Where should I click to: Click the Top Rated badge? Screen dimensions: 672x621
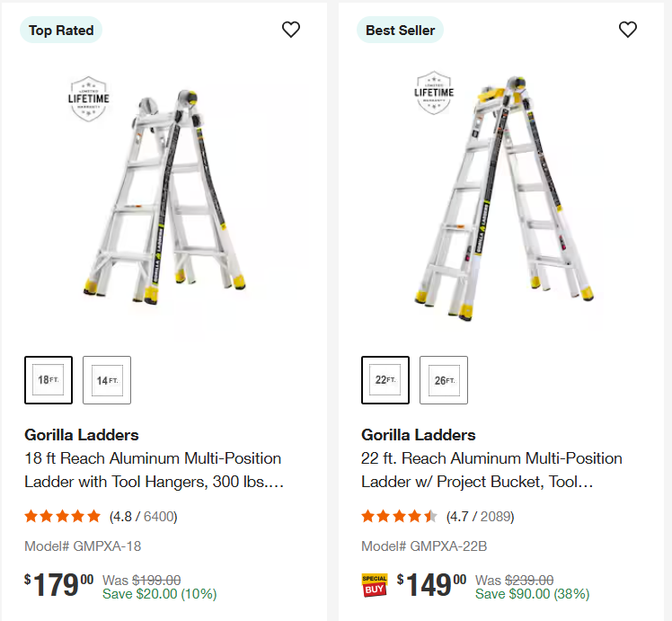pos(61,31)
